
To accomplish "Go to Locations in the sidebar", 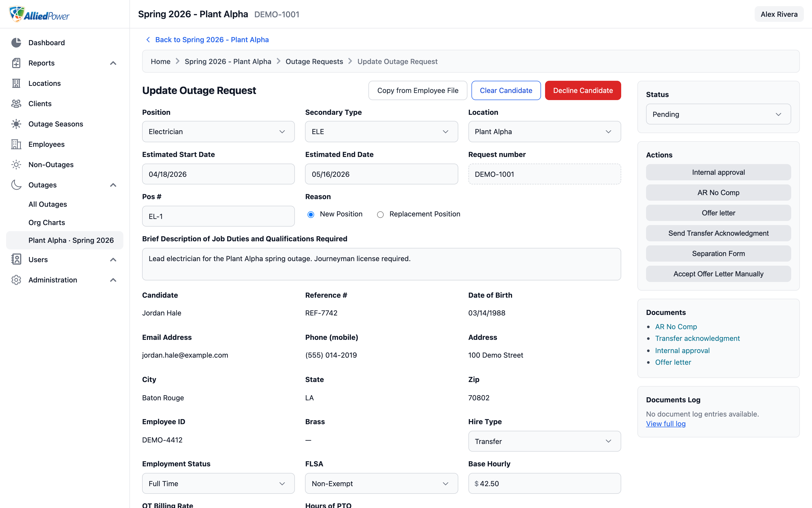I will (x=65, y=83).
